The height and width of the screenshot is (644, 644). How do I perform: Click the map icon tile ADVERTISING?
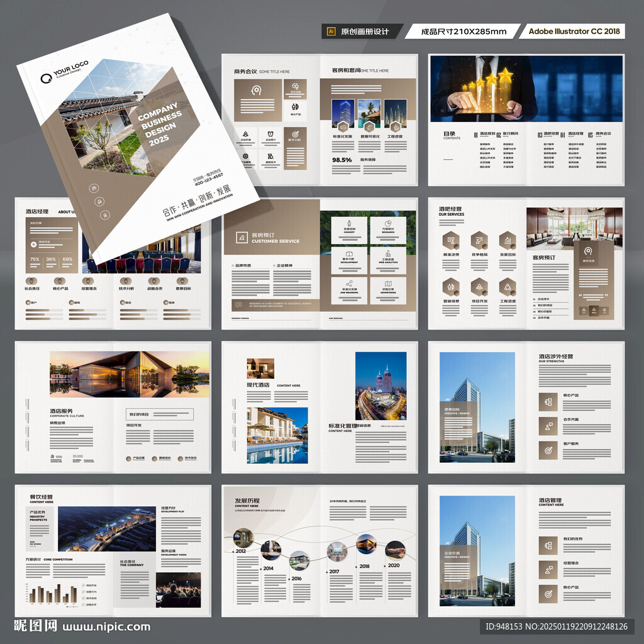387,291
